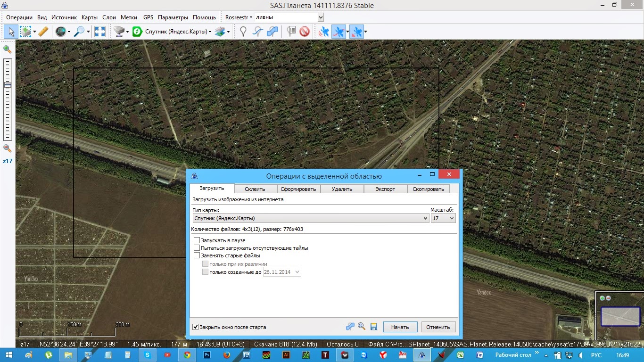This screenshot has height=362, width=644.
Task: Open the placemark manager list icon
Action: 291,32
